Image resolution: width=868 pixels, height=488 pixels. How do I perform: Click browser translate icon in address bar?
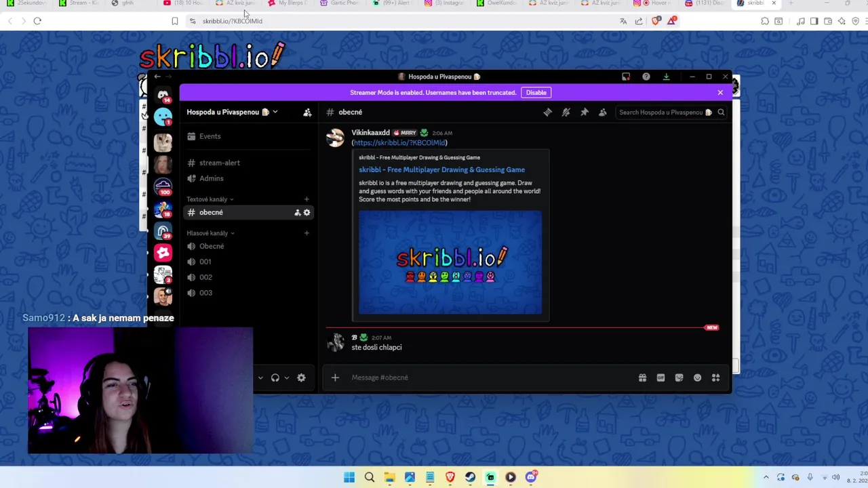coord(623,21)
